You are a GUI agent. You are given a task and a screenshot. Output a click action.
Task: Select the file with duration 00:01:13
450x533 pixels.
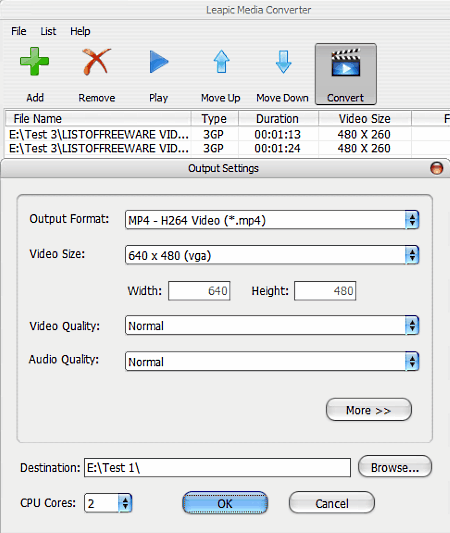227,135
